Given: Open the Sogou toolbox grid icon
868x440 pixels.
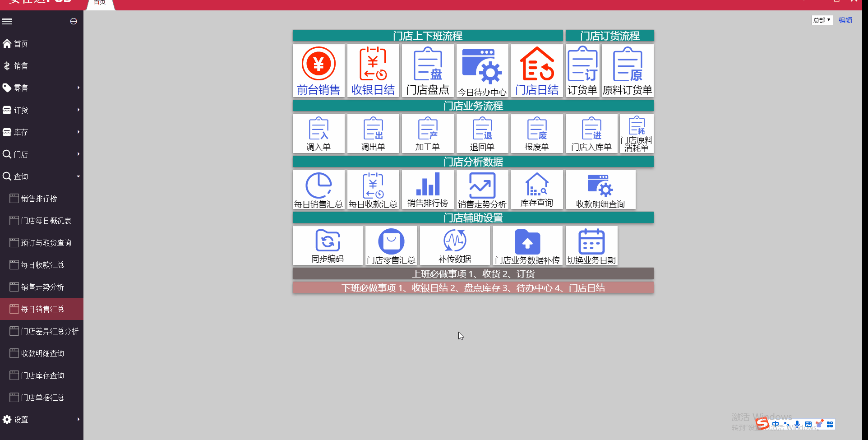Looking at the screenshot, I should [x=830, y=424].
